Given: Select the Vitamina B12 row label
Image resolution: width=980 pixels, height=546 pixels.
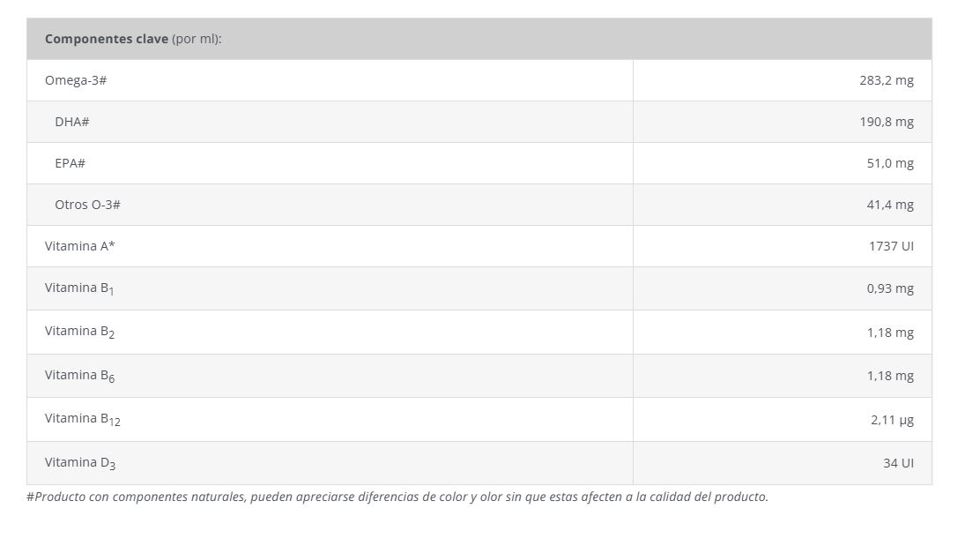Looking at the screenshot, I should [x=82, y=419].
